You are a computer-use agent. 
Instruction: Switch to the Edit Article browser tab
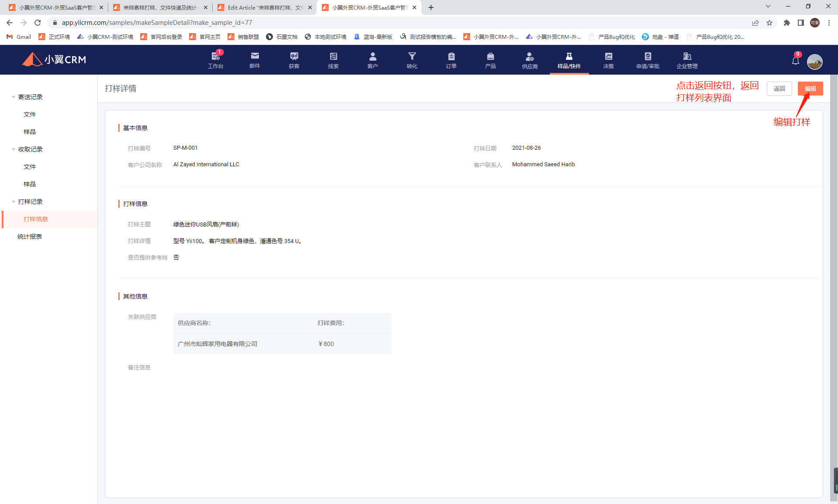tap(265, 7)
